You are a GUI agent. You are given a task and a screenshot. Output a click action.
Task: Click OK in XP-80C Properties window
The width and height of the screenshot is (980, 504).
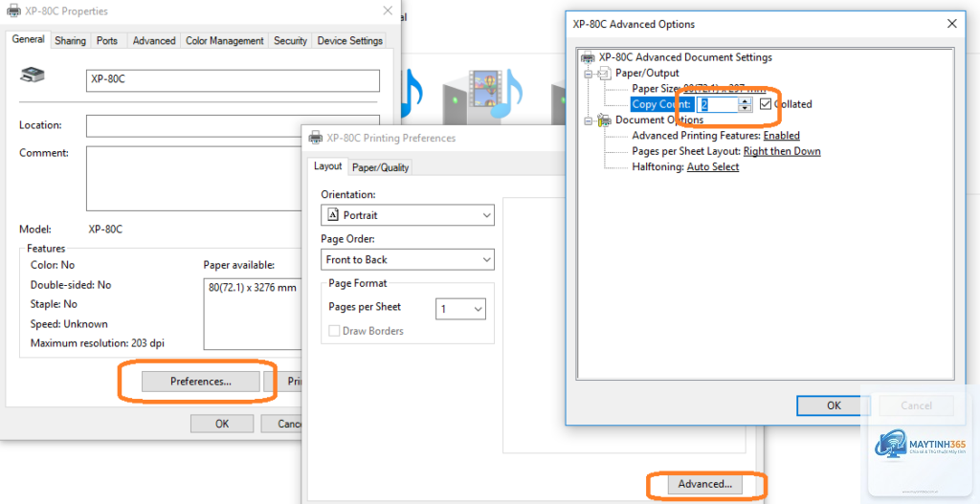tap(222, 424)
